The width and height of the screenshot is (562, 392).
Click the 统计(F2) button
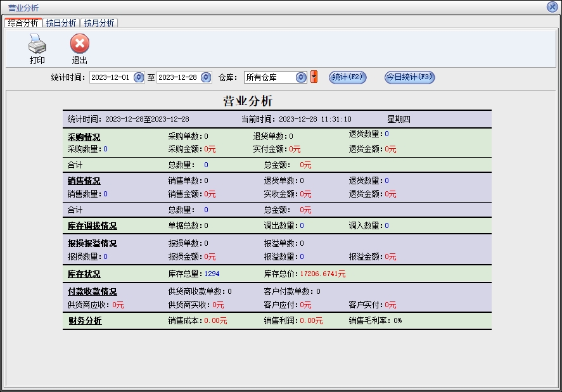[x=347, y=77]
